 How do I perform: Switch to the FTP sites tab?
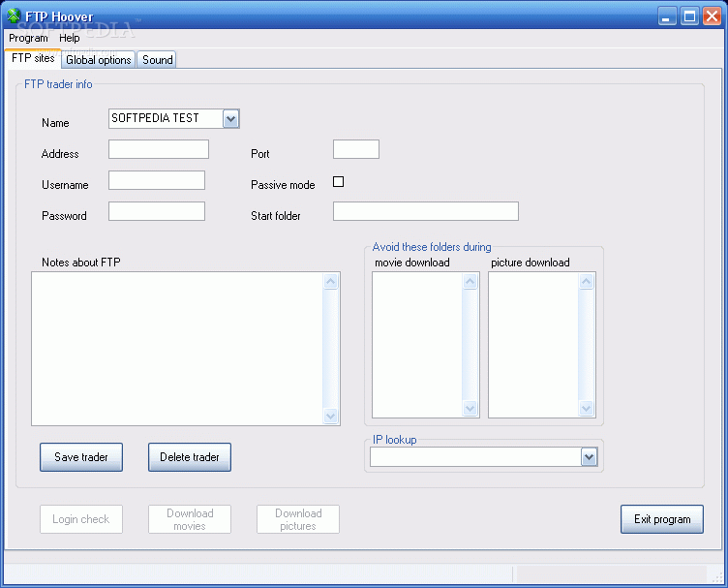coord(33,58)
